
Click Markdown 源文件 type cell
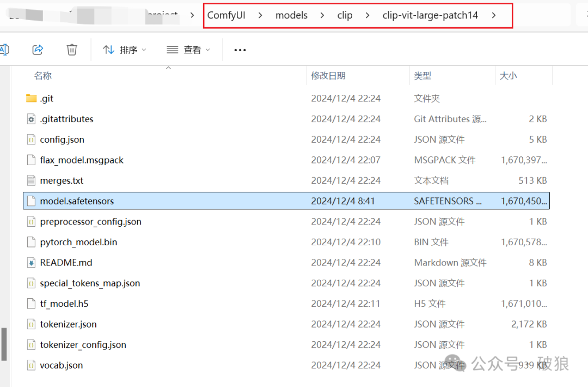click(450, 263)
